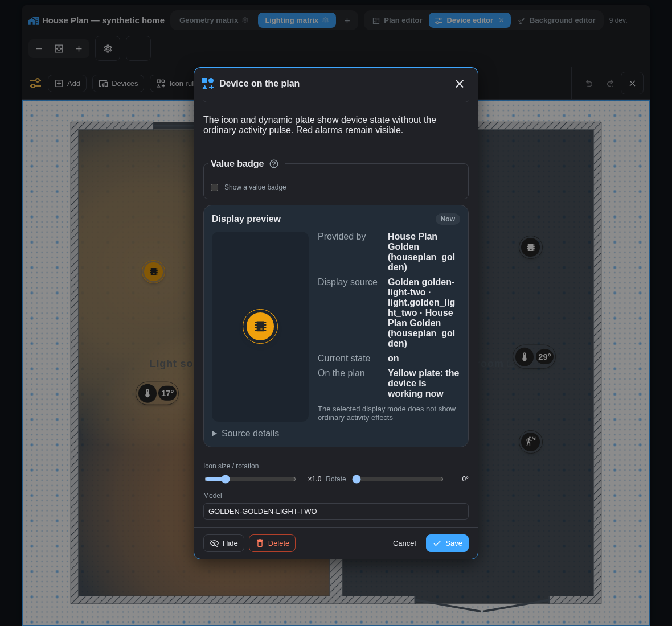Viewport: 672px width, 626px height.
Task: Redo the last change
Action: pos(610,84)
